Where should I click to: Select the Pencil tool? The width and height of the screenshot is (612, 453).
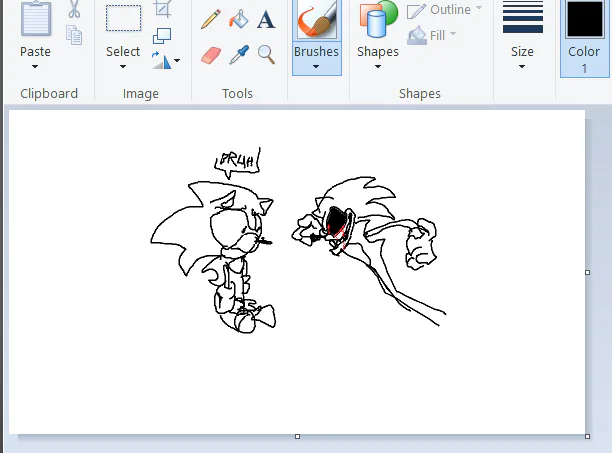click(x=211, y=19)
